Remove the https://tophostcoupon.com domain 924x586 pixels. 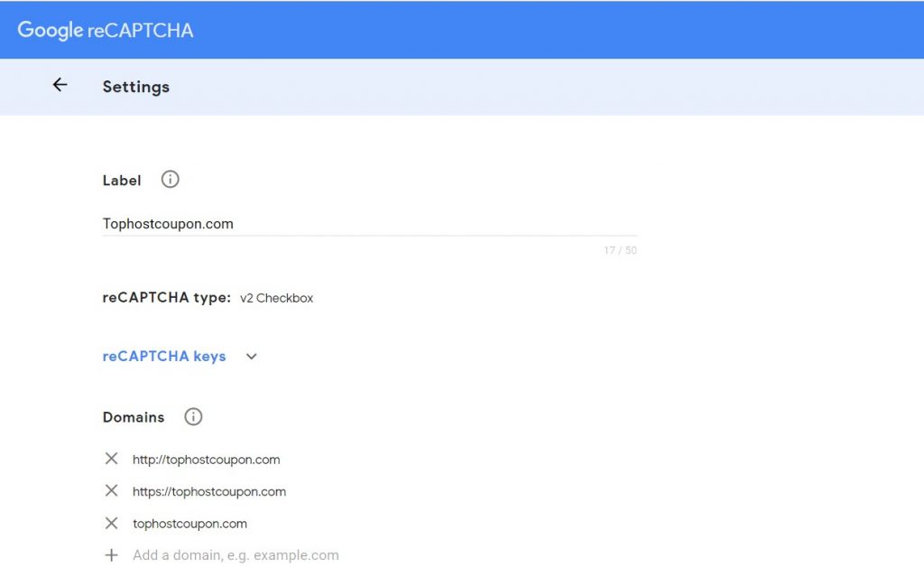[x=111, y=490]
